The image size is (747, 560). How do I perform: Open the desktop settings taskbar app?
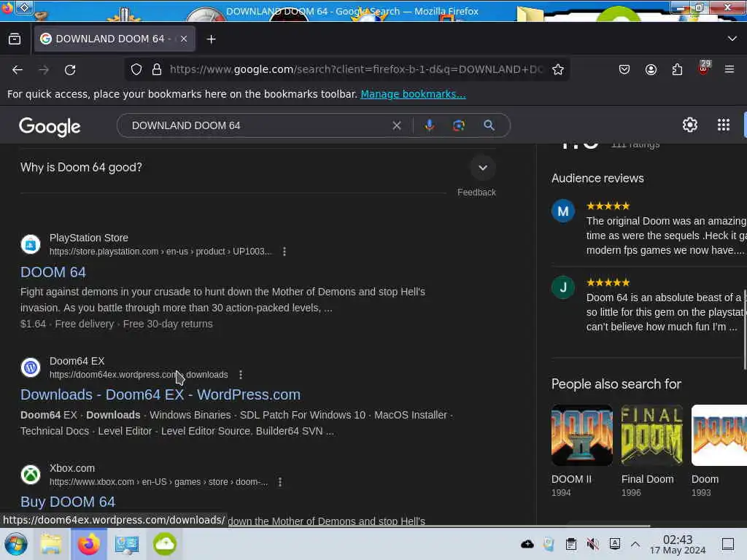coord(126,544)
